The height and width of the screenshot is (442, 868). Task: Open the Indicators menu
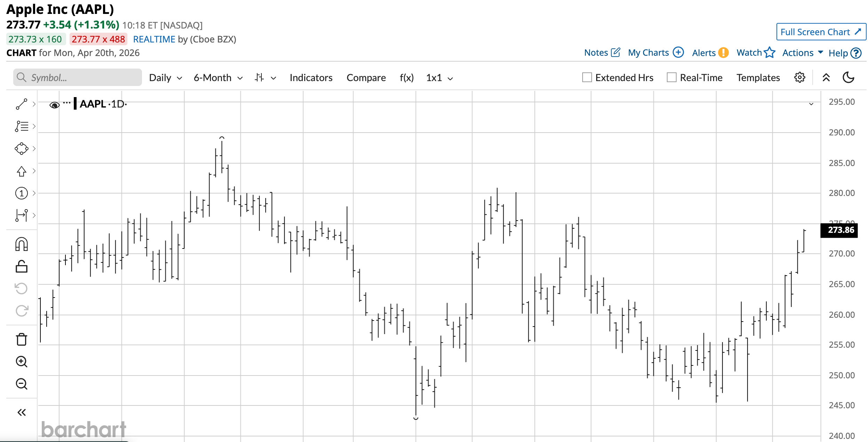[x=311, y=78]
